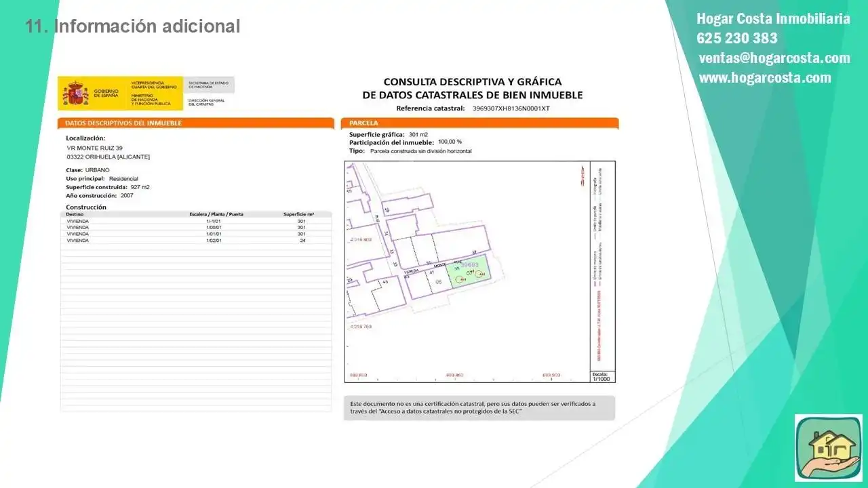This screenshot has width=868, height=488.
Task: Select "Tipo: Parcela construida sin división horizontal"
Action: point(410,151)
